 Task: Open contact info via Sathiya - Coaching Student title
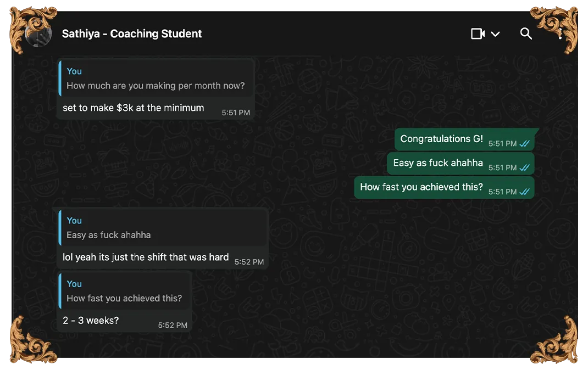[132, 33]
